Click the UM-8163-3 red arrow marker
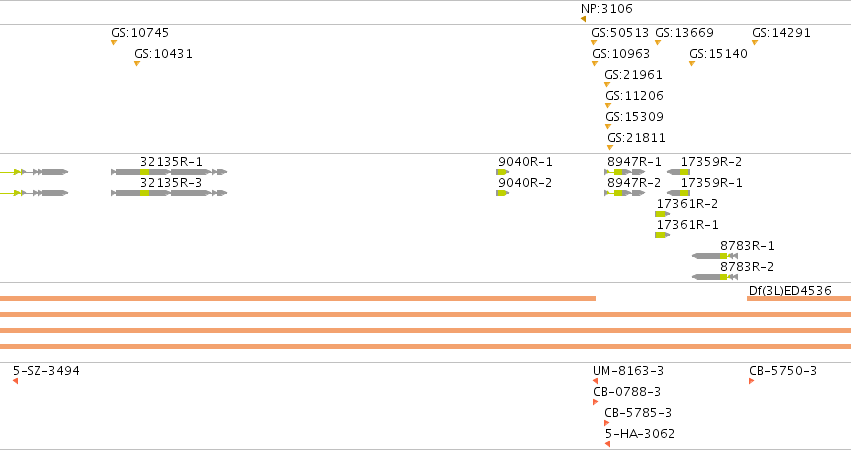This screenshot has height=450, width=851. point(595,381)
